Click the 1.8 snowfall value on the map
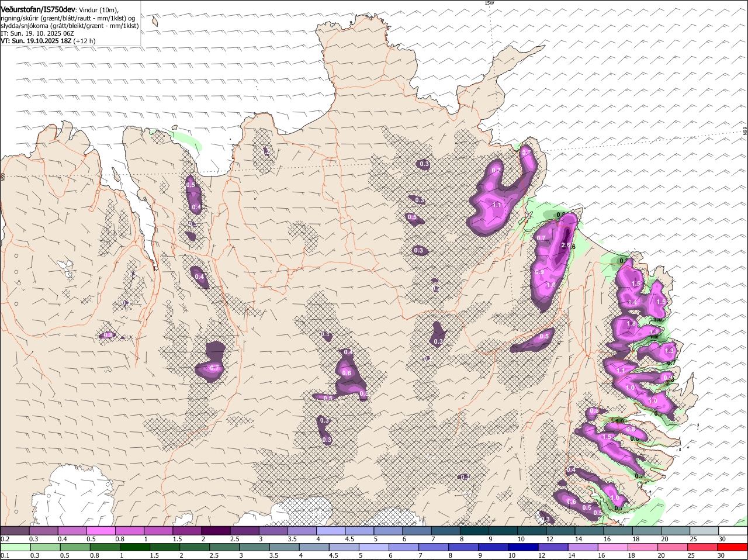This screenshot has width=748, height=560. click(631, 324)
